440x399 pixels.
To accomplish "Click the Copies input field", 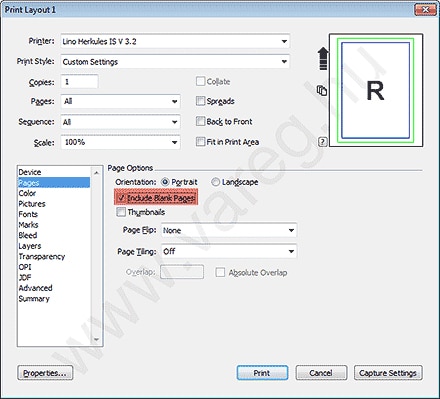I will click(x=79, y=82).
